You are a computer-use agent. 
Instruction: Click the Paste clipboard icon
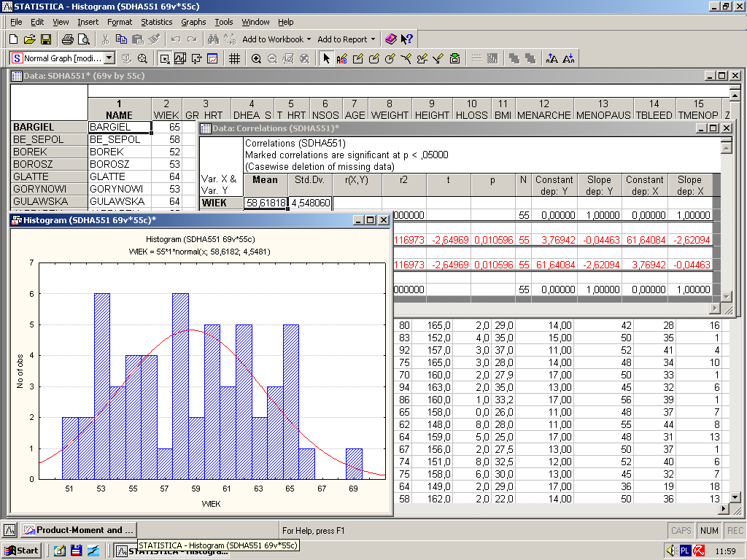pyautogui.click(x=138, y=39)
